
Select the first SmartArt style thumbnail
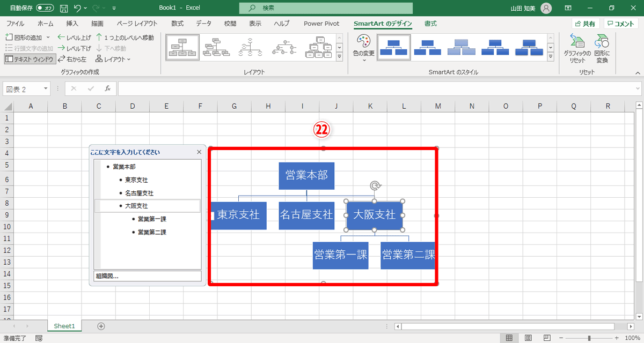[x=394, y=48]
